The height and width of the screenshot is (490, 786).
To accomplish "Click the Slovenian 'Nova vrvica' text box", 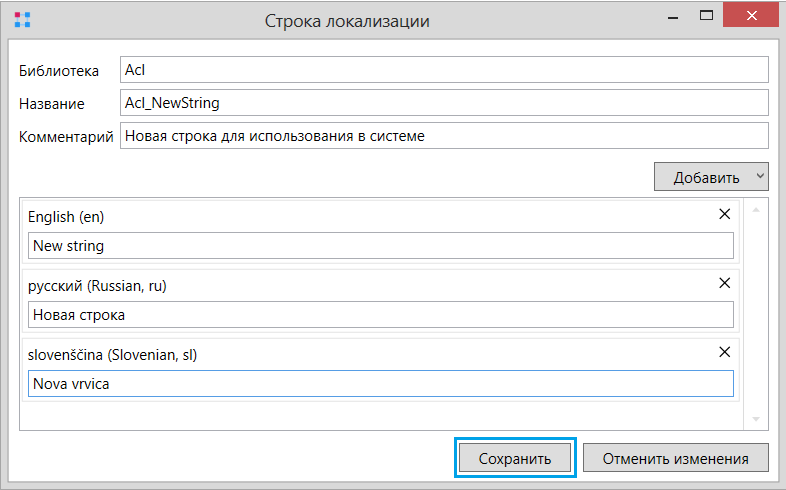I will (x=380, y=384).
